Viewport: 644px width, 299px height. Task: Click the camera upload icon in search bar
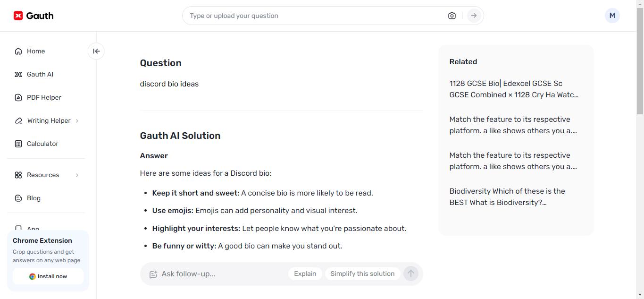tap(452, 16)
